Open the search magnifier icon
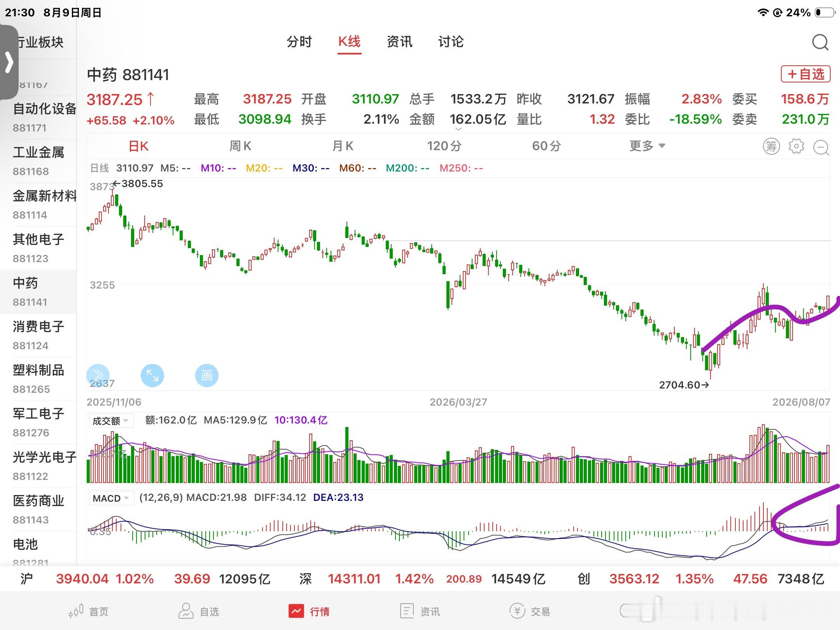 (x=820, y=42)
